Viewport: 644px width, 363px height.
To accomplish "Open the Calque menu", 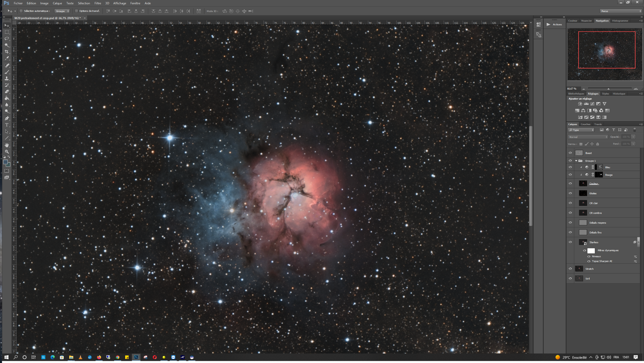I will tap(57, 3).
